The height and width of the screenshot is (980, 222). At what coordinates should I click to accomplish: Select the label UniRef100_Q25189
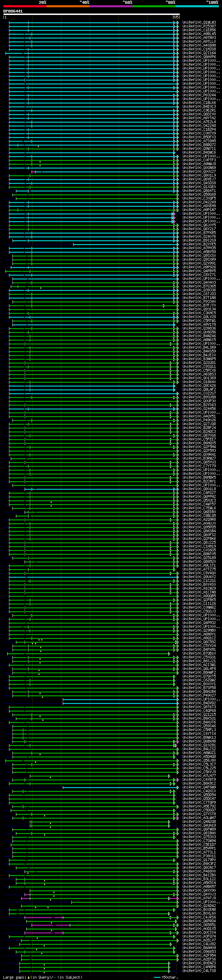click(x=199, y=558)
